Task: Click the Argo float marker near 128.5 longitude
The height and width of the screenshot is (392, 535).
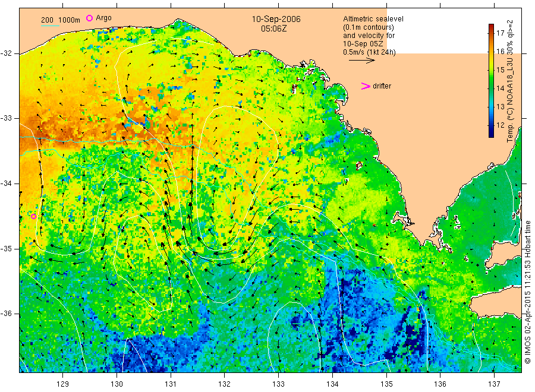Action: (33, 216)
